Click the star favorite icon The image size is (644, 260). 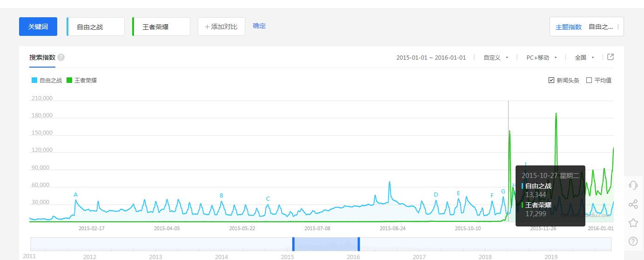click(633, 223)
